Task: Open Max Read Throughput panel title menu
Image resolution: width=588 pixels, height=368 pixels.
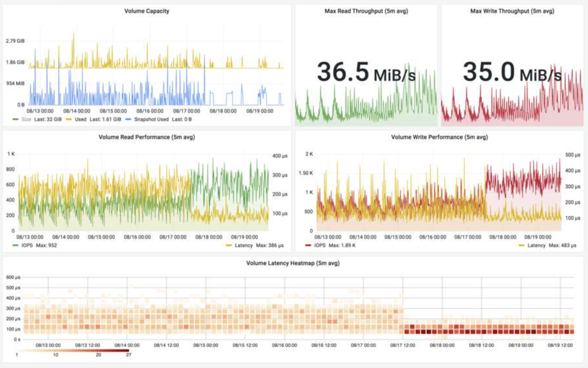Action: (366, 11)
